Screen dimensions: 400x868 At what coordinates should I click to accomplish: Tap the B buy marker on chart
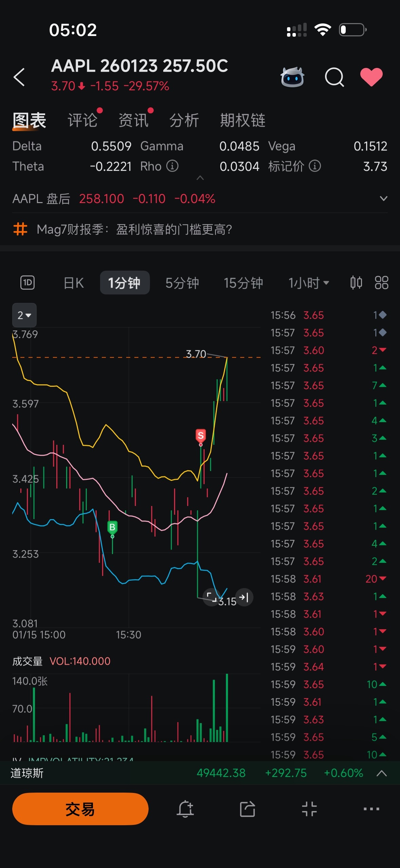pyautogui.click(x=112, y=527)
